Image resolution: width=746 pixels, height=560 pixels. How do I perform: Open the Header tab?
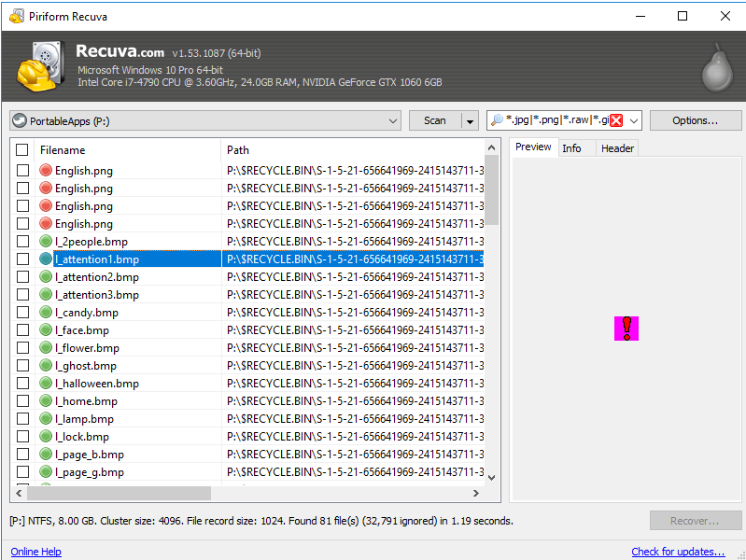pos(617,148)
